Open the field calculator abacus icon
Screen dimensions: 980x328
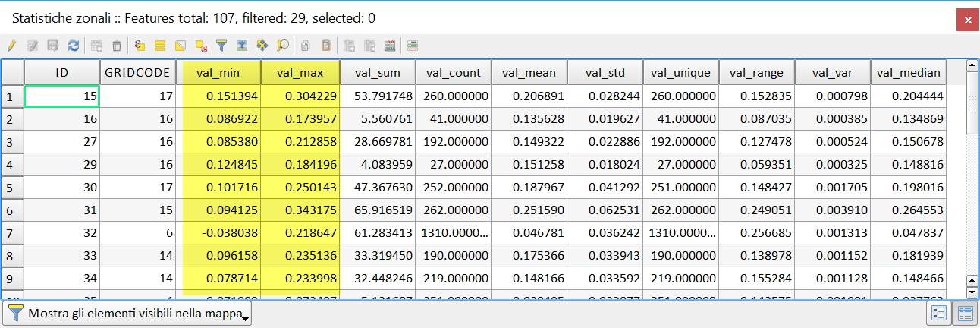[390, 46]
